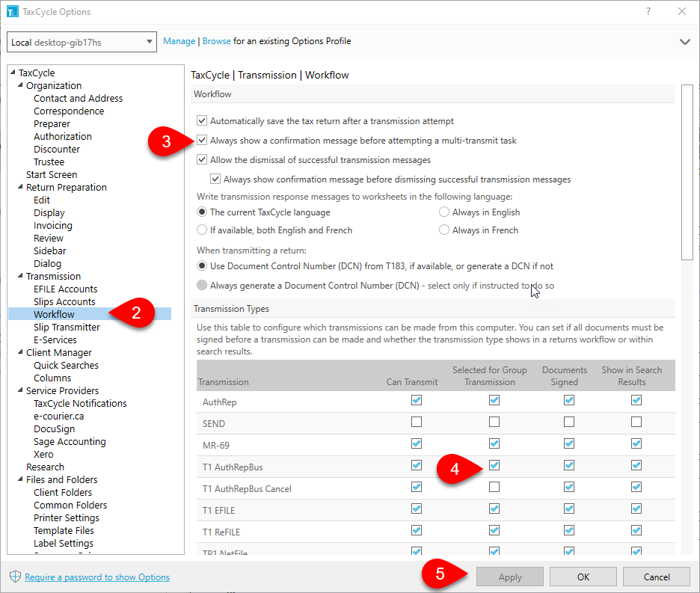The image size is (700, 593).
Task: Check Group Transmission for T1 AuthRepBus Cancel
Action: click(494, 487)
